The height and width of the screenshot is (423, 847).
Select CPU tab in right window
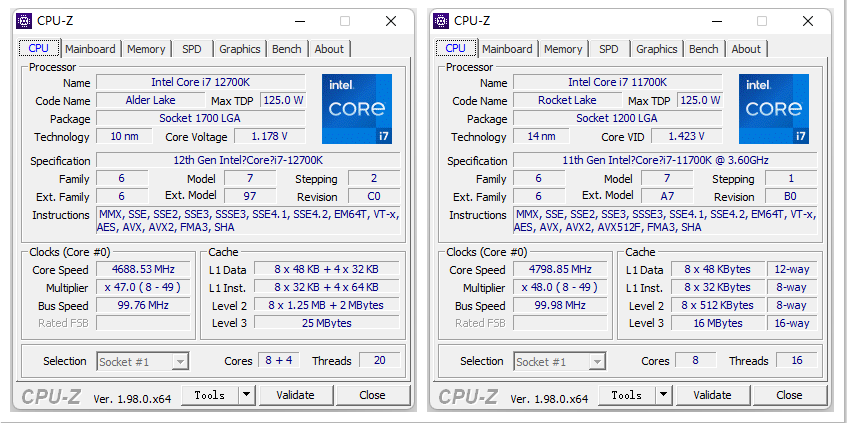[456, 48]
